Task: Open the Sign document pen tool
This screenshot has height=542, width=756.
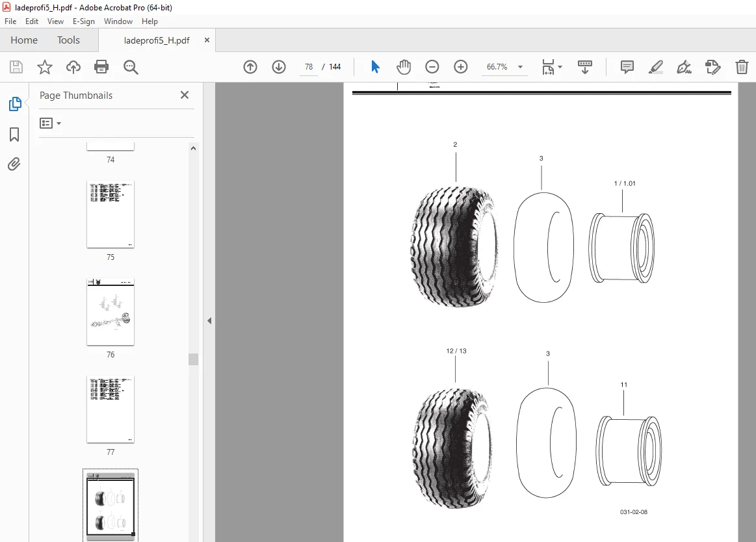Action: pyautogui.click(x=684, y=67)
